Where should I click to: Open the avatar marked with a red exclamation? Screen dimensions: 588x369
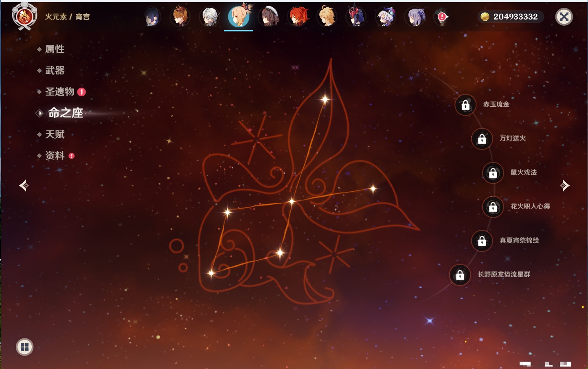pos(442,17)
